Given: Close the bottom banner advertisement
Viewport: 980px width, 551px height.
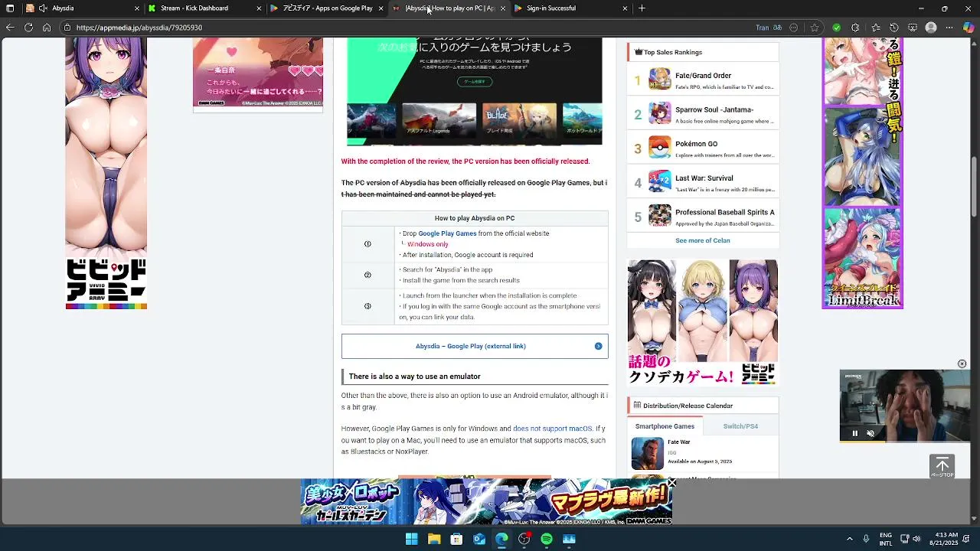Looking at the screenshot, I should tap(671, 483).
